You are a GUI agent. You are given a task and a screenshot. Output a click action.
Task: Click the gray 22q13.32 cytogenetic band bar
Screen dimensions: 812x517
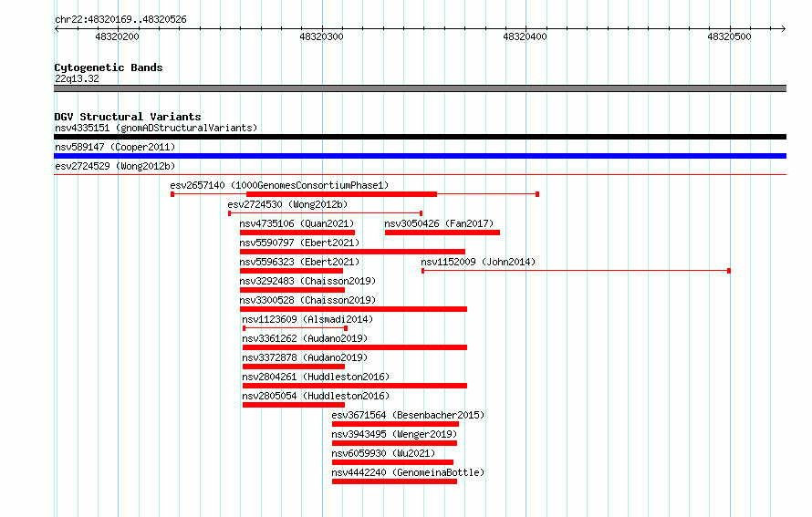pos(420,88)
